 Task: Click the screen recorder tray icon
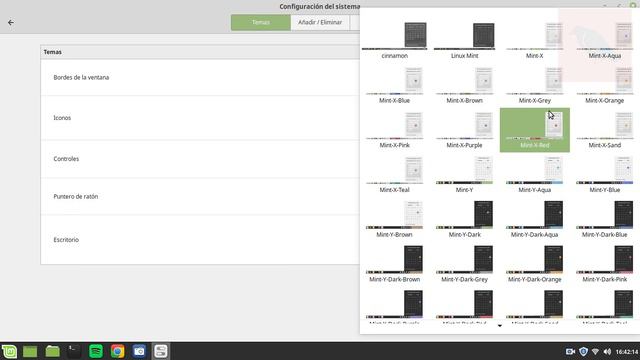click(570, 351)
